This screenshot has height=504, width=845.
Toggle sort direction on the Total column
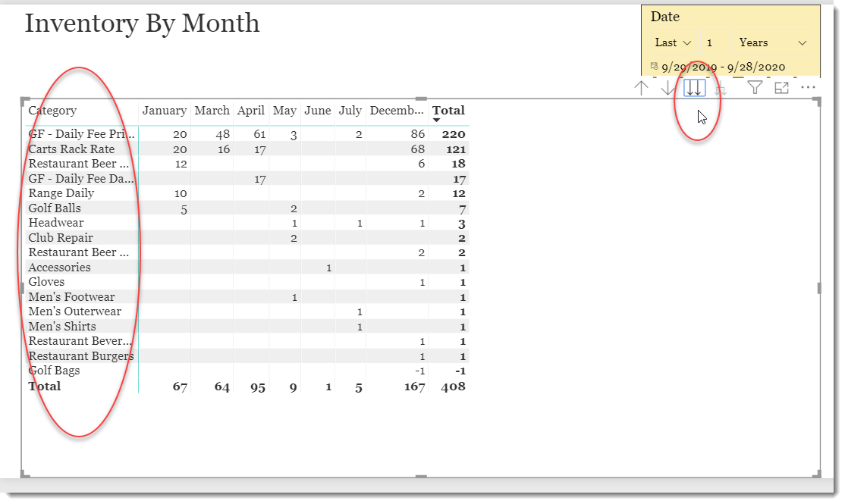click(x=448, y=110)
